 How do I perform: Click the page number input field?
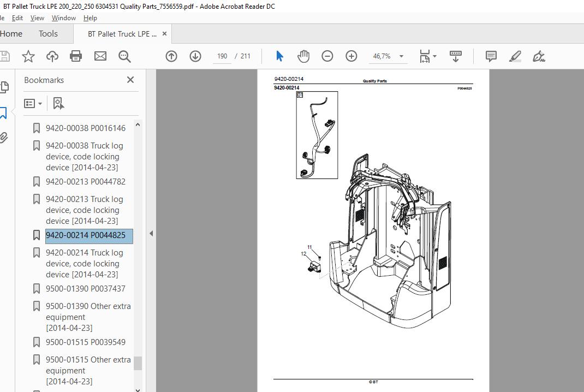point(222,56)
